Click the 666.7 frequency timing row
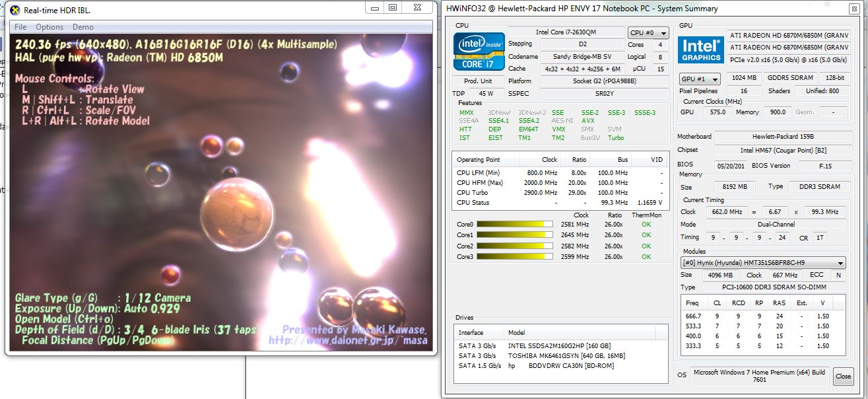The image size is (868, 399). pos(764,316)
